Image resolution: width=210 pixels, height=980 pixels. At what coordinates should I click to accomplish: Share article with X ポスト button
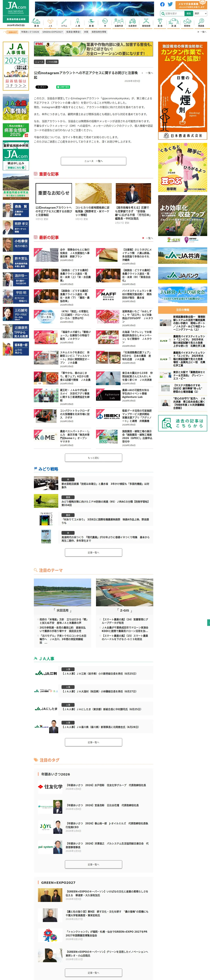(42, 87)
